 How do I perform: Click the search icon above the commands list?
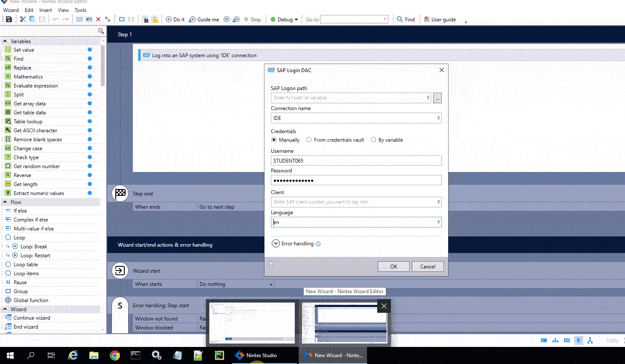[101, 31]
